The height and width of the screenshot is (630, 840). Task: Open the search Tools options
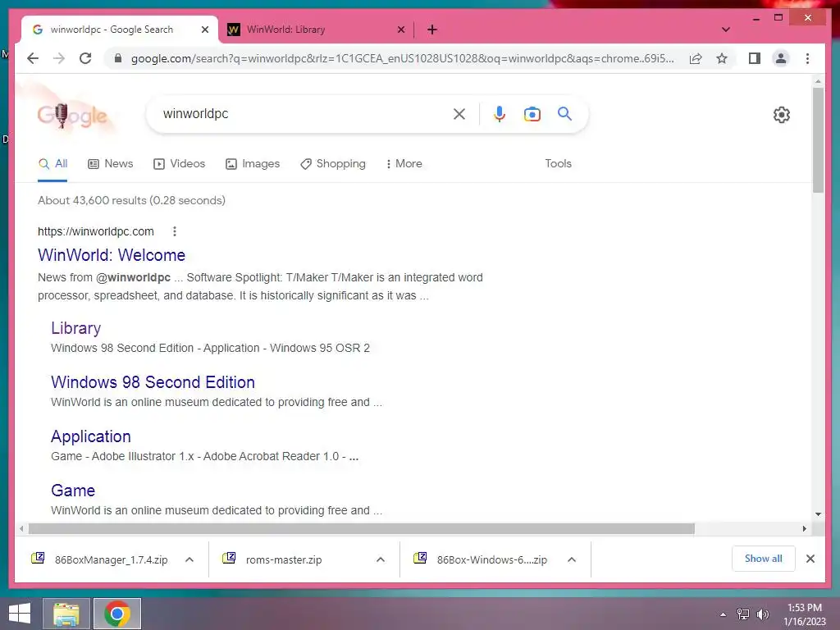(x=558, y=164)
